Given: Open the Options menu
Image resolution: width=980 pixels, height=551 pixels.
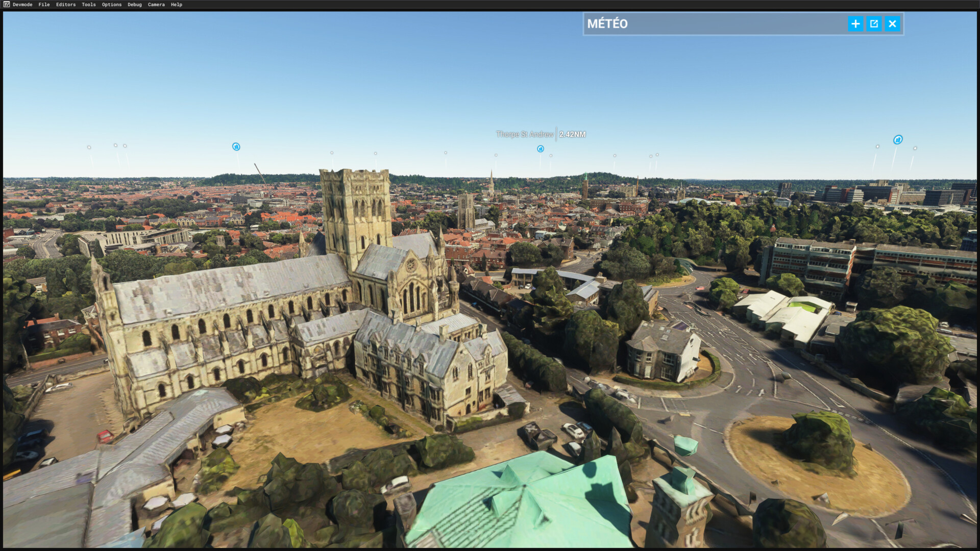Looking at the screenshot, I should click(112, 5).
